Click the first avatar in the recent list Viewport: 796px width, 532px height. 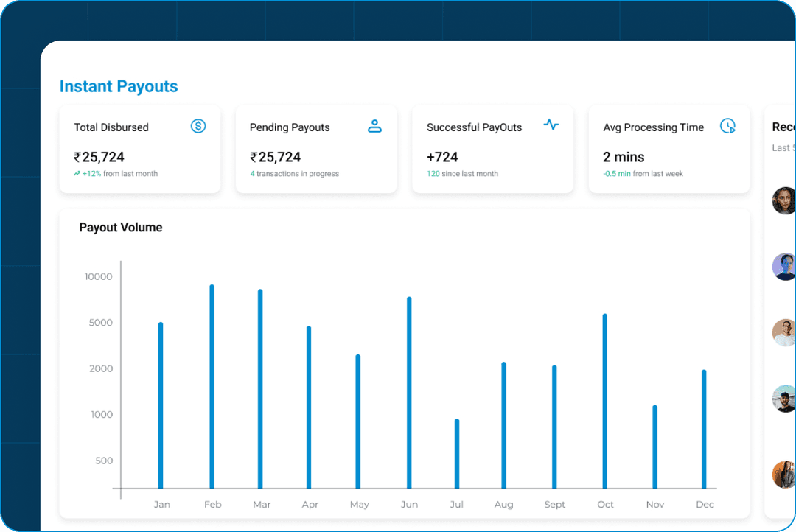(x=783, y=200)
